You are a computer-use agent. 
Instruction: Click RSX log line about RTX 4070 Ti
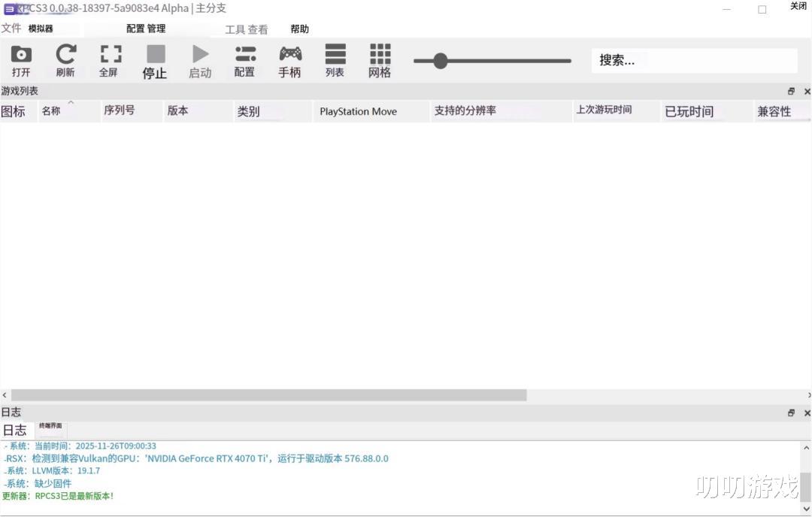[x=196, y=458]
